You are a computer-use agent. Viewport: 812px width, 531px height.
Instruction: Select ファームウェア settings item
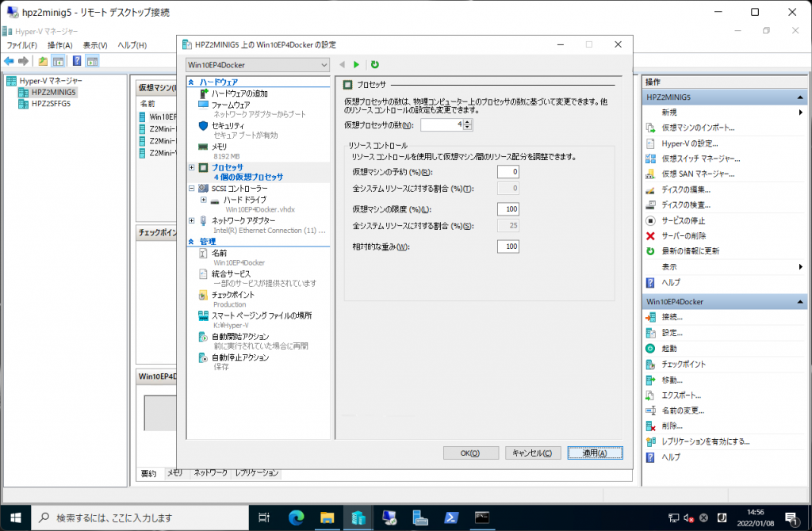[231, 105]
